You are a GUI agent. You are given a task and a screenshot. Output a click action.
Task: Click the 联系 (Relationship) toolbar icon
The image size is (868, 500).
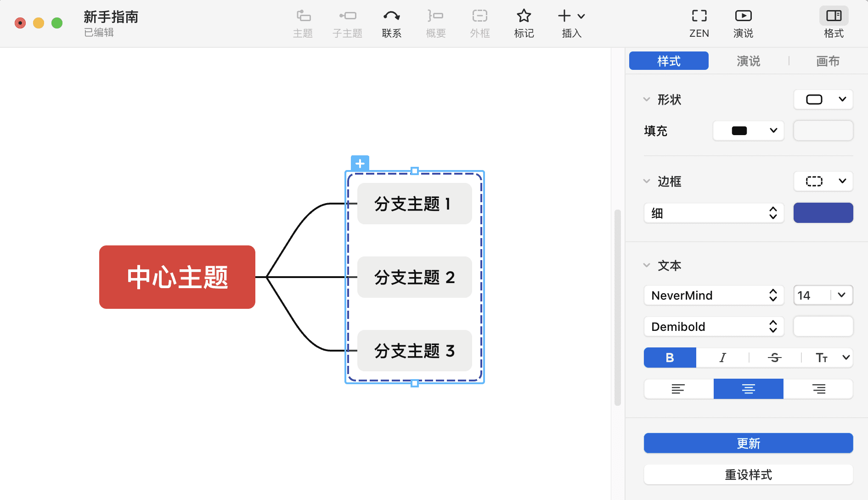(391, 23)
